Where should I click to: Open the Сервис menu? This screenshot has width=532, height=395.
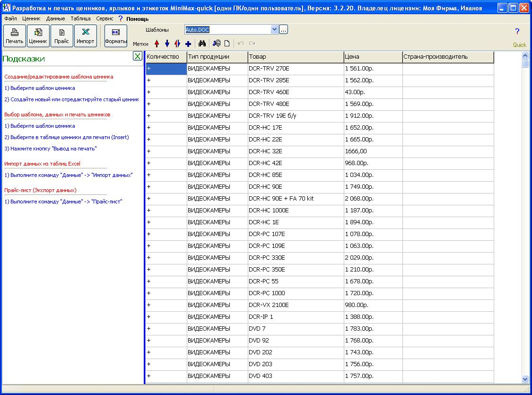(x=104, y=18)
